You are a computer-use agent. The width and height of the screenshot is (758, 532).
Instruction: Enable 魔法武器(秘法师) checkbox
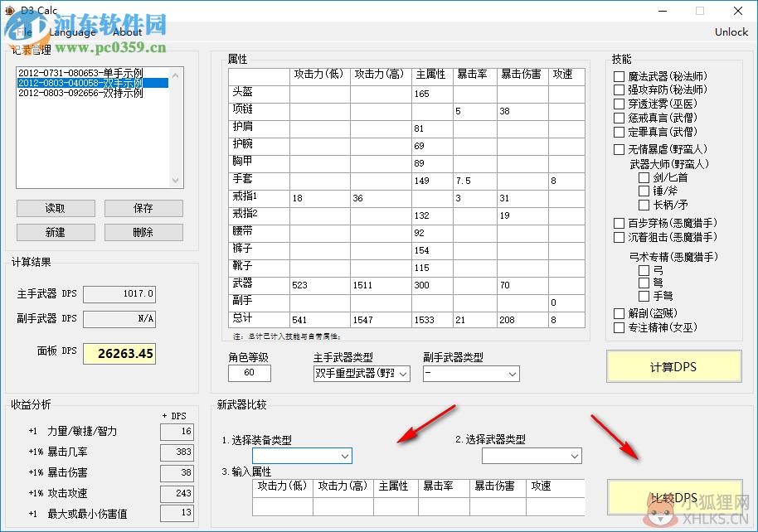[619, 76]
